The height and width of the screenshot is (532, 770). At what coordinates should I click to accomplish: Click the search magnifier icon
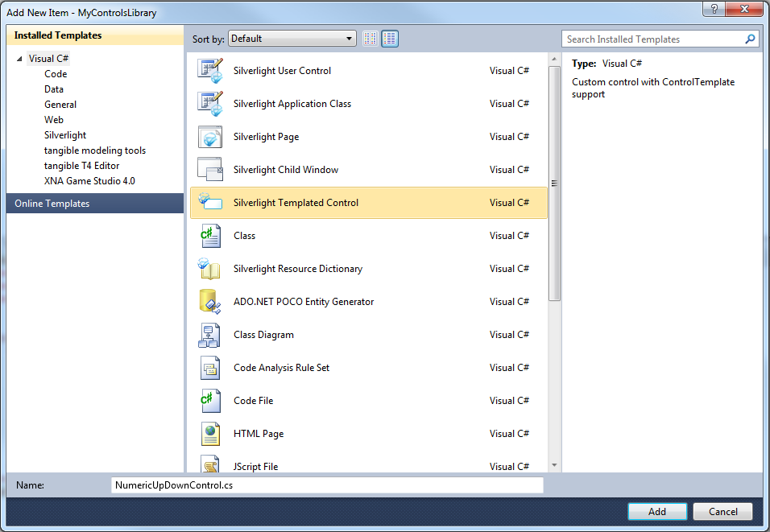point(750,39)
